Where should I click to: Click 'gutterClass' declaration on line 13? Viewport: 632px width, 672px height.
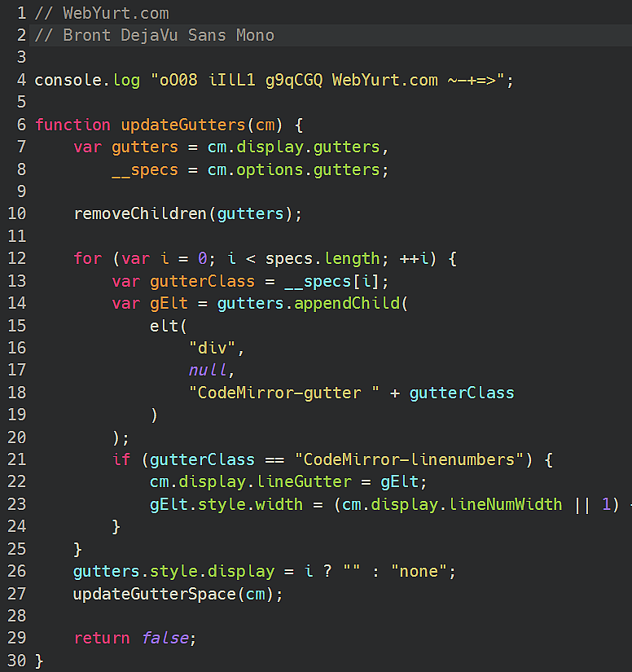tap(202, 282)
